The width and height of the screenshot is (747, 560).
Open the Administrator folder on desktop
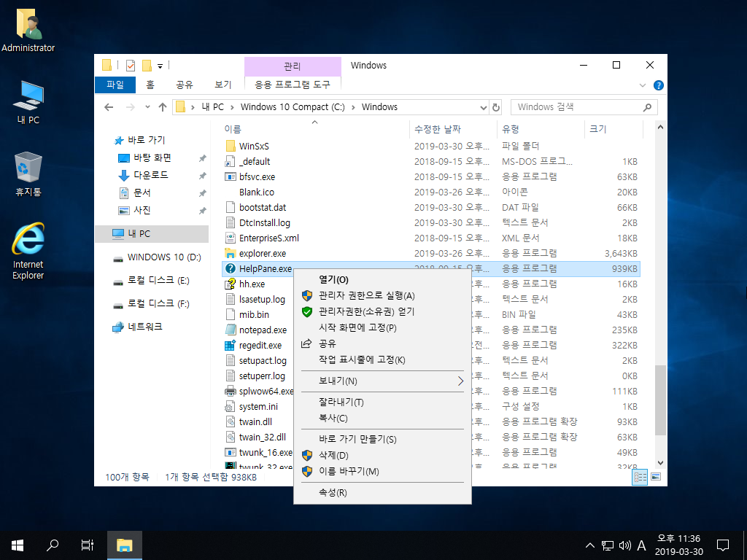[x=28, y=31]
